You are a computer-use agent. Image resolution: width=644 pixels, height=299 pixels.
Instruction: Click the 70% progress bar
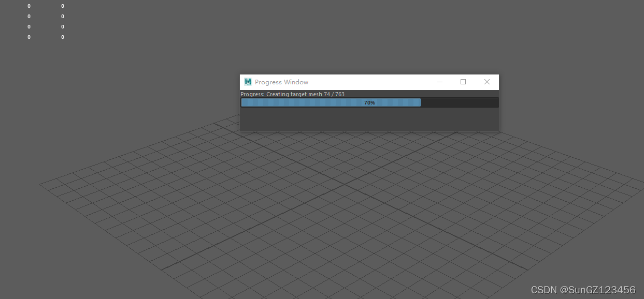tap(369, 103)
